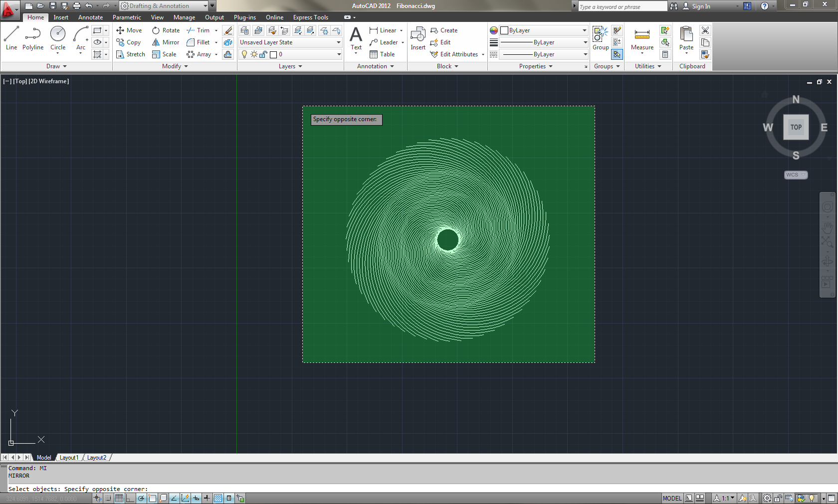
Task: Toggle Ortho Mode in status bar
Action: pyautogui.click(x=130, y=498)
